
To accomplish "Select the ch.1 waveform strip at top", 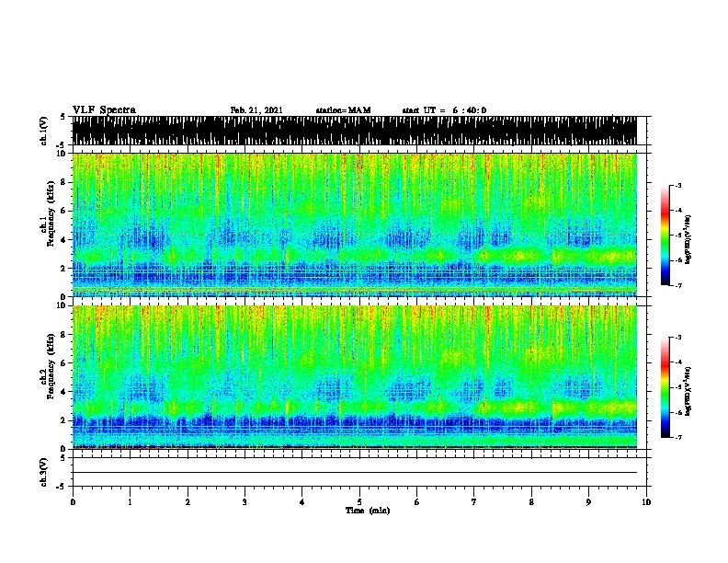I will point(355,131).
